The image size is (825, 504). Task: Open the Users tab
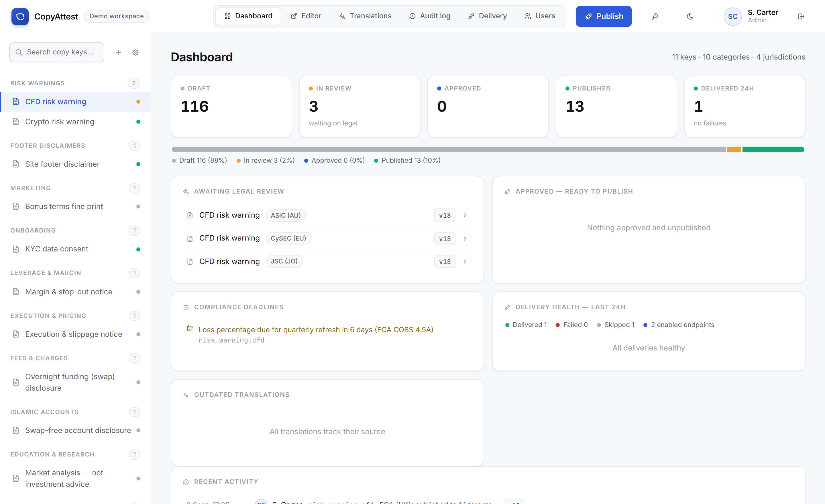(539, 16)
